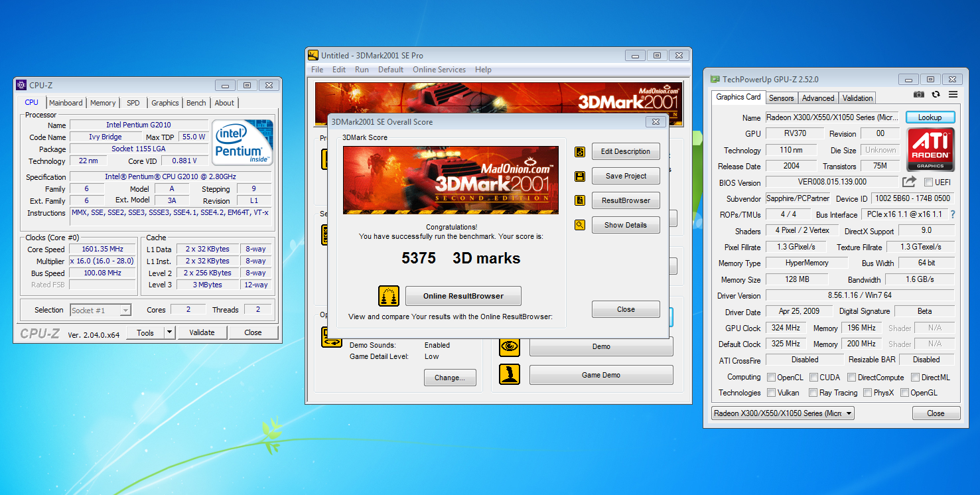Viewport: 980px width, 495px height.
Task: Open the File menu in 3DMark2001
Action: (x=317, y=70)
